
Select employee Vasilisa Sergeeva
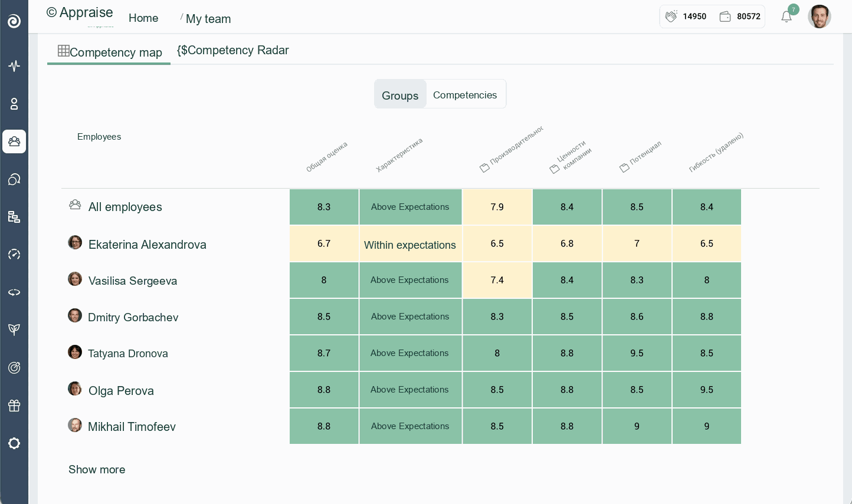click(133, 281)
